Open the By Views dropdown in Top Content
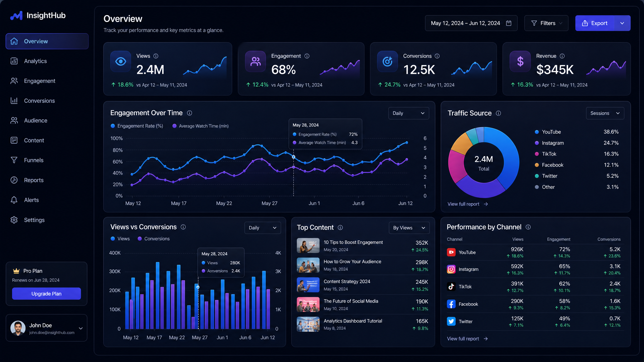Viewport: 644px width, 362px height. [409, 228]
